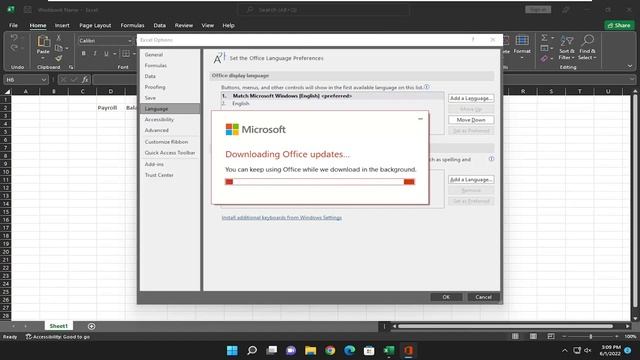Expand the formula bar chevron
This screenshot has width=640, height=360.
(x=632, y=80)
